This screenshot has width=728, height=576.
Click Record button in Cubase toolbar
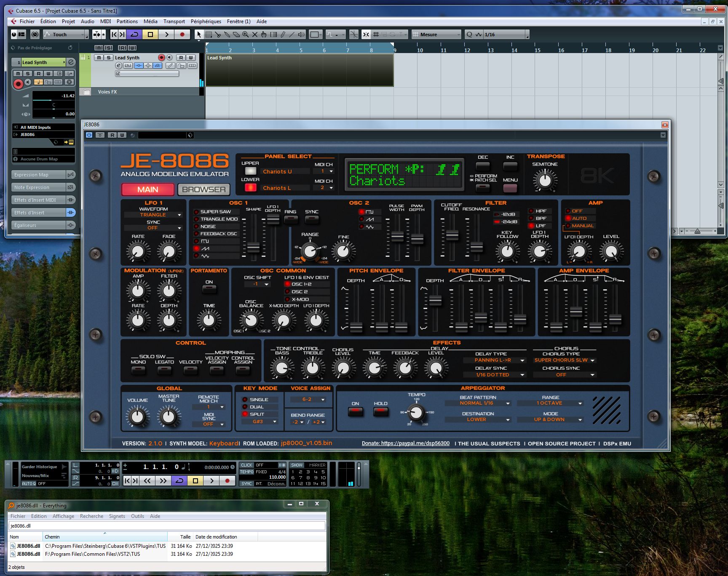(182, 35)
